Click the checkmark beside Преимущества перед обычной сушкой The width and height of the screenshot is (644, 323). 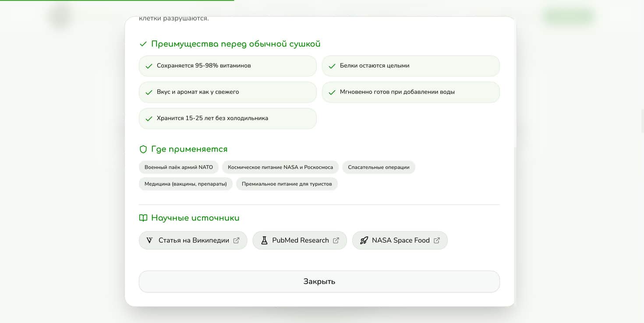pyautogui.click(x=143, y=43)
